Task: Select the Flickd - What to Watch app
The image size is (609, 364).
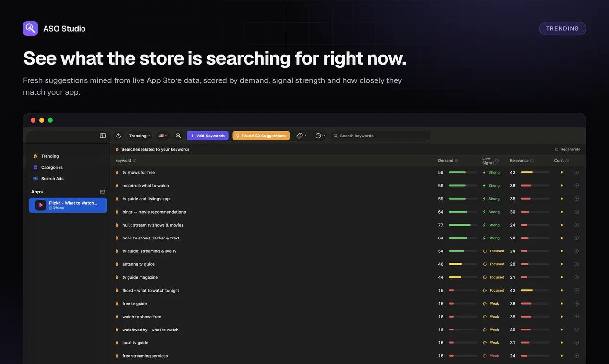Action: pos(68,205)
